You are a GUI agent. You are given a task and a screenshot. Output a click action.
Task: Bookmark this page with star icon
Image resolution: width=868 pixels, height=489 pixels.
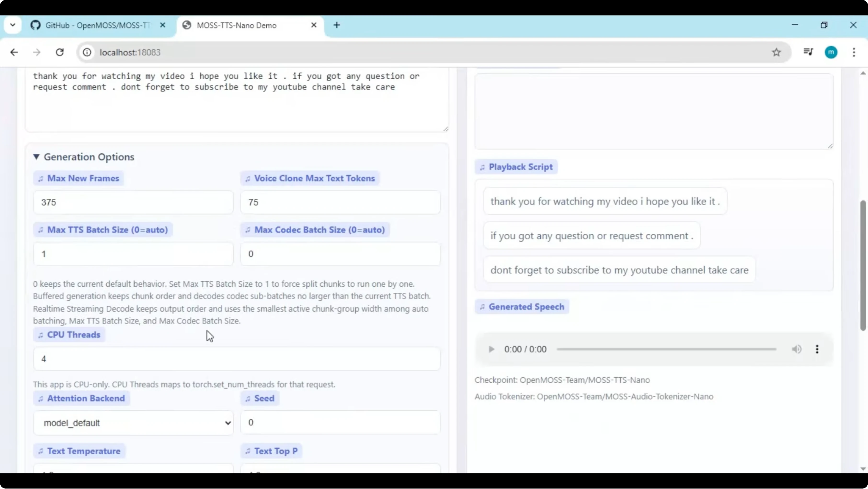[776, 52]
